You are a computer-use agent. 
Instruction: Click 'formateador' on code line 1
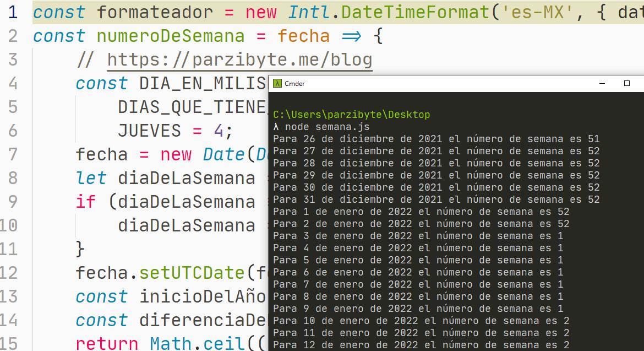coord(155,12)
